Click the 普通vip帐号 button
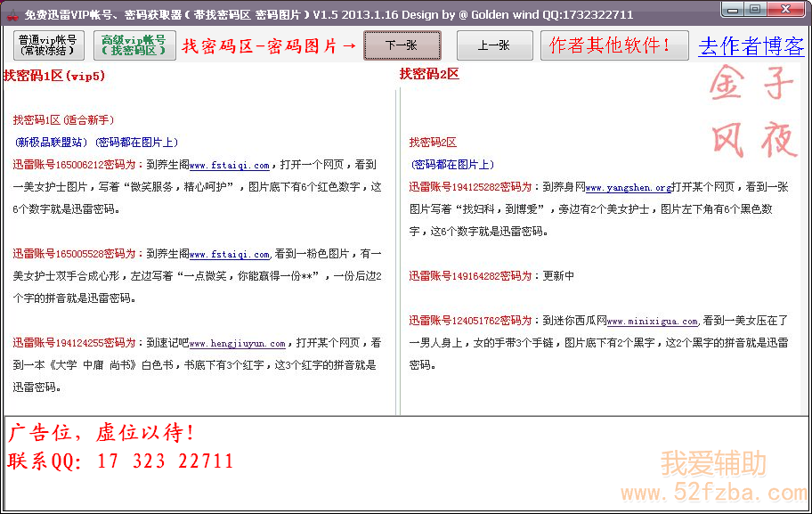The image size is (812, 514). [49, 45]
